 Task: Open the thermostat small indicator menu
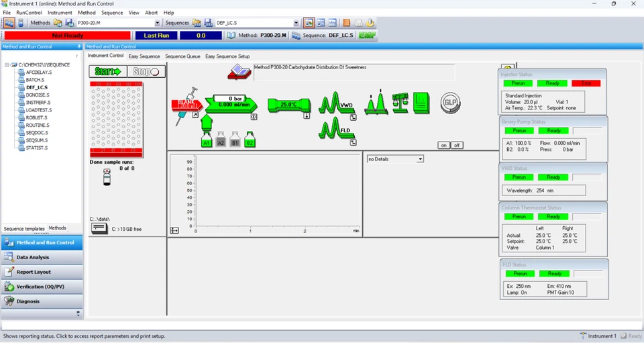[307, 116]
